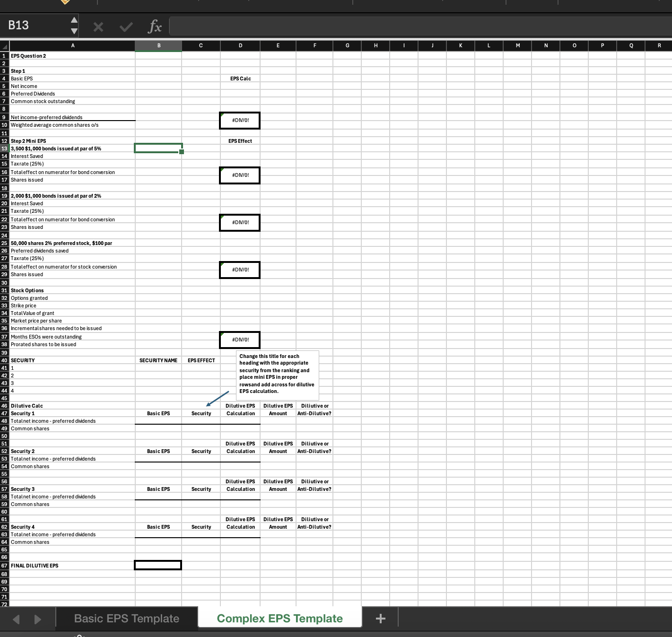Select the Complex EPS Template tab

(279, 618)
